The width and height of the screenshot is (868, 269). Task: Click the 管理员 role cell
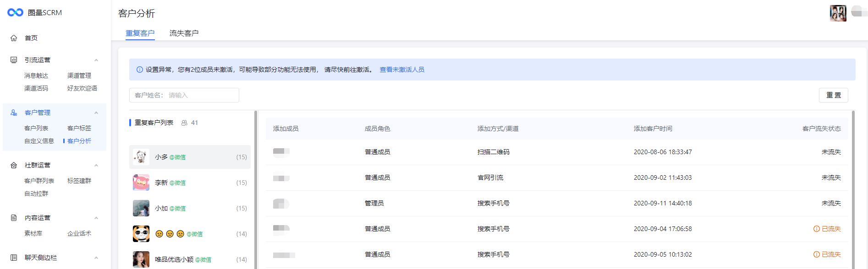tap(374, 203)
